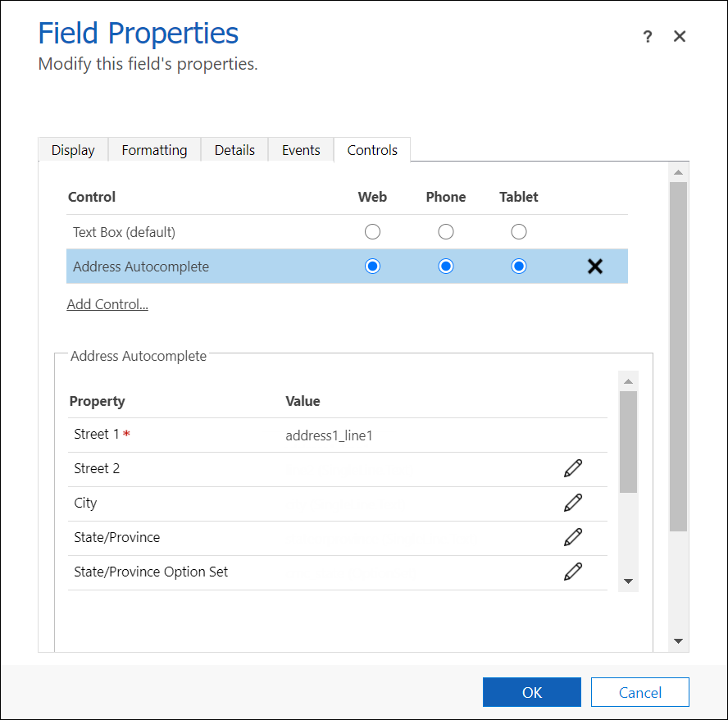Edit the City property binding

573,503
